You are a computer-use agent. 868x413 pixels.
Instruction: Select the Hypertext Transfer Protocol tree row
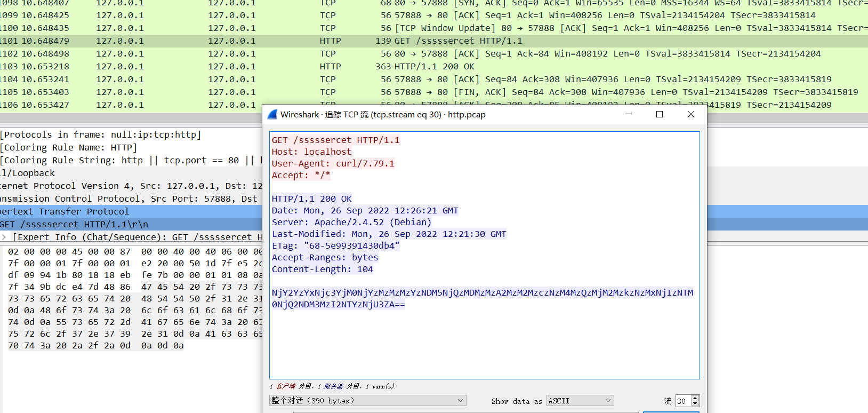(64, 212)
